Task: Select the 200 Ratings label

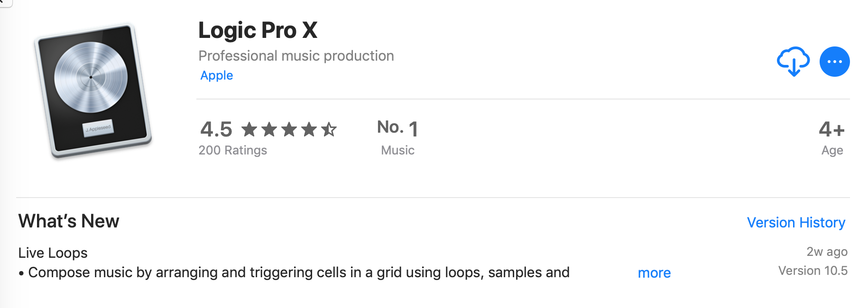Action: pos(232,150)
